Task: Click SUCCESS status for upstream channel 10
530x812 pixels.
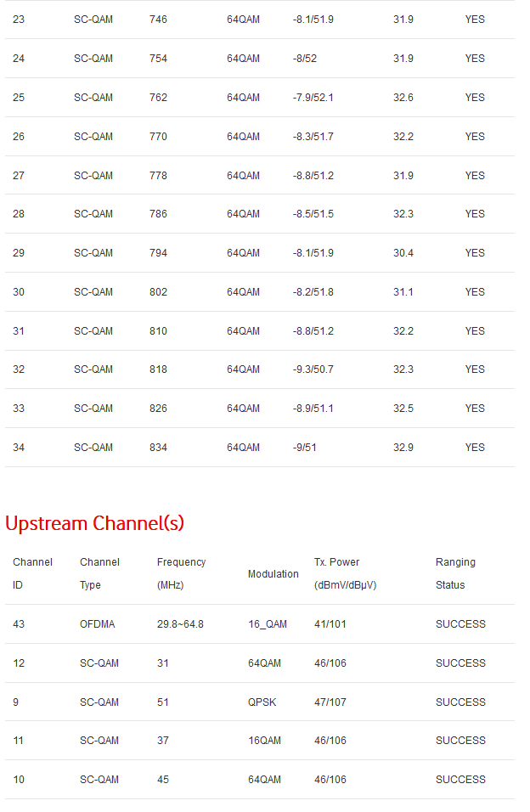Action: pyautogui.click(x=460, y=780)
